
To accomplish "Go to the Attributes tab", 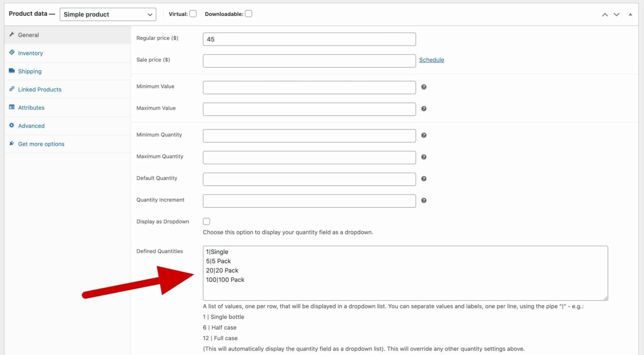I will (67, 107).
